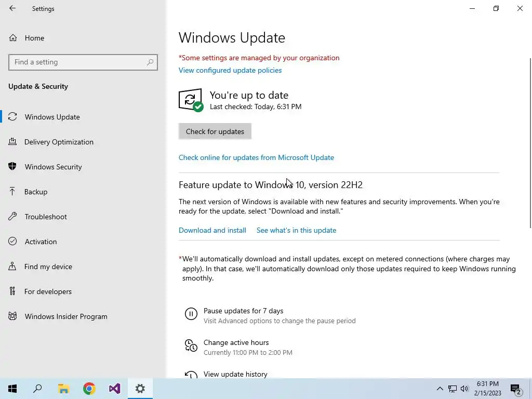Screen dimensions: 532x399
Task: Click the 'You're up to date' status text
Action: point(249,95)
